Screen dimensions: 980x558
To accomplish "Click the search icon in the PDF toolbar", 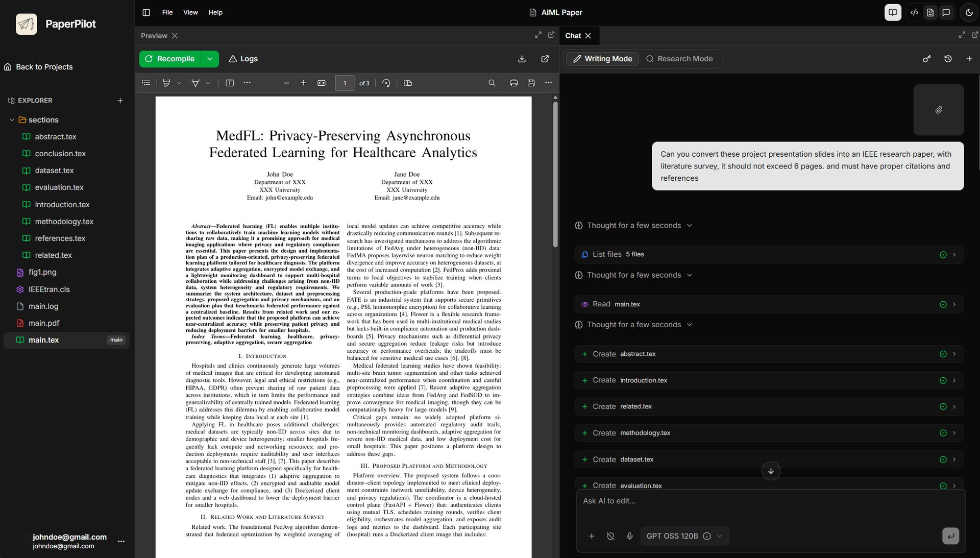I will coord(492,83).
